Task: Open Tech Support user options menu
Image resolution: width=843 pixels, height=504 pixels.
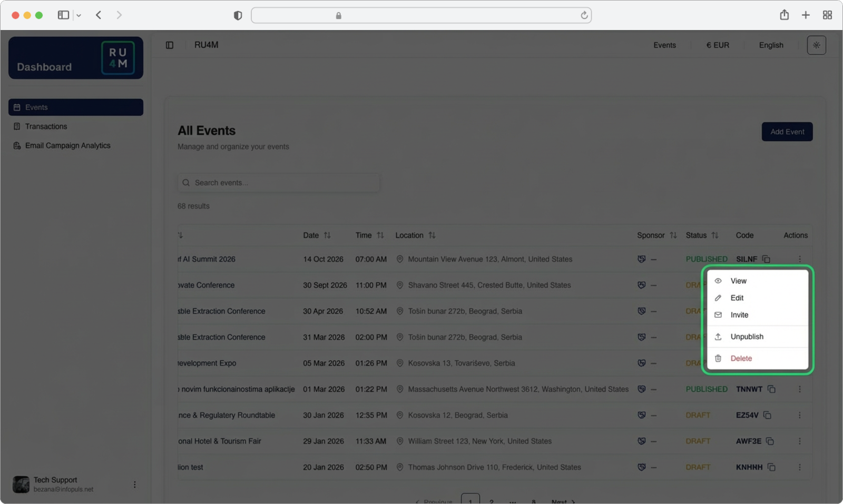Action: click(x=134, y=485)
